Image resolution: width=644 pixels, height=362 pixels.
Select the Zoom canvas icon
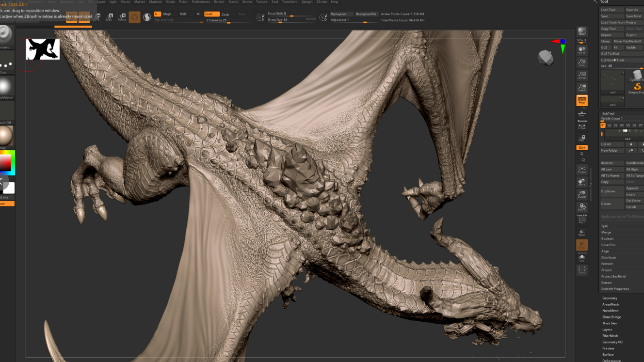[582, 63]
